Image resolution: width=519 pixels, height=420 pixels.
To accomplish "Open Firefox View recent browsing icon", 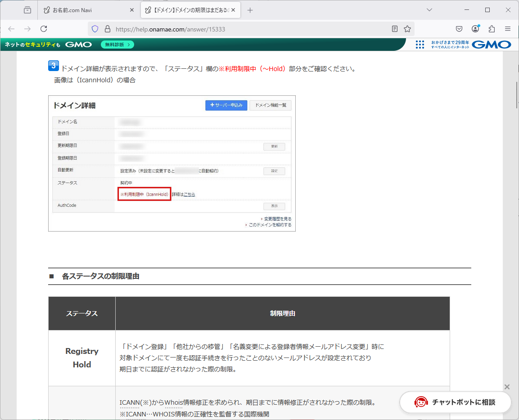I will (27, 10).
